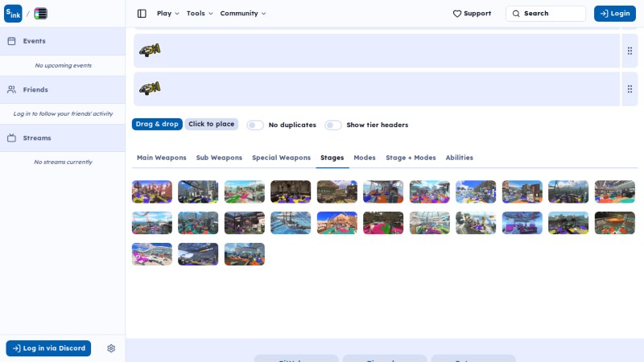Select the Eeltail Alley stage thumbnail
Viewport: 644px width, 362px height.
(x=198, y=191)
